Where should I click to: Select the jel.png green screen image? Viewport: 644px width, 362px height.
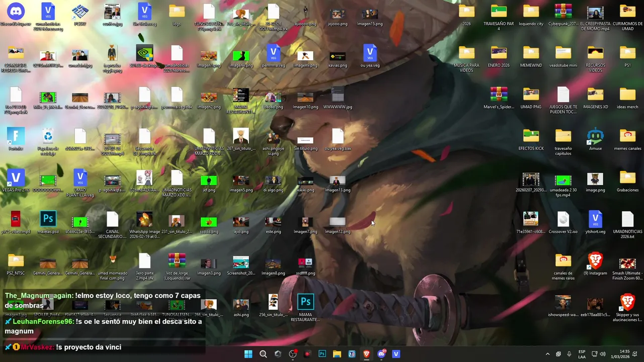click(209, 180)
